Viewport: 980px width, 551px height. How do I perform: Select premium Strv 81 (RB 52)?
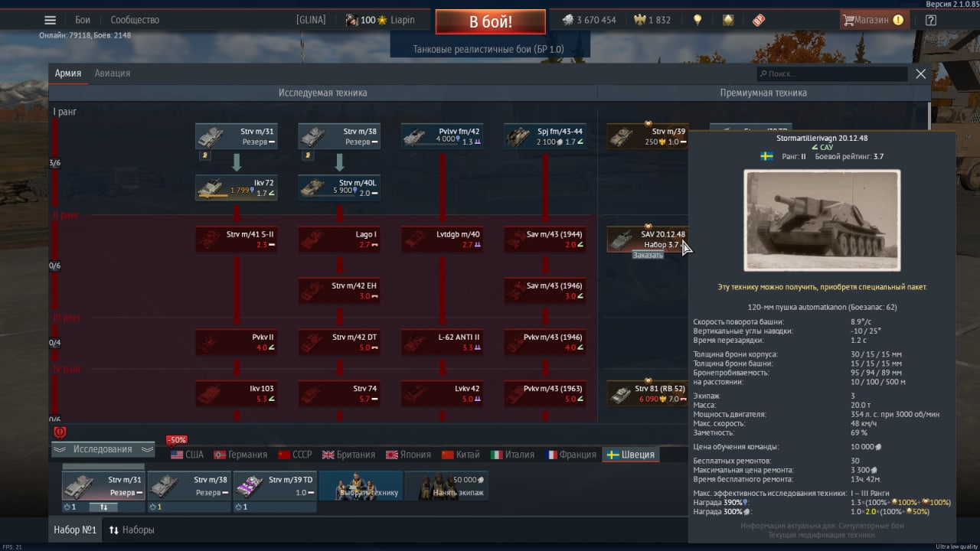coord(648,393)
